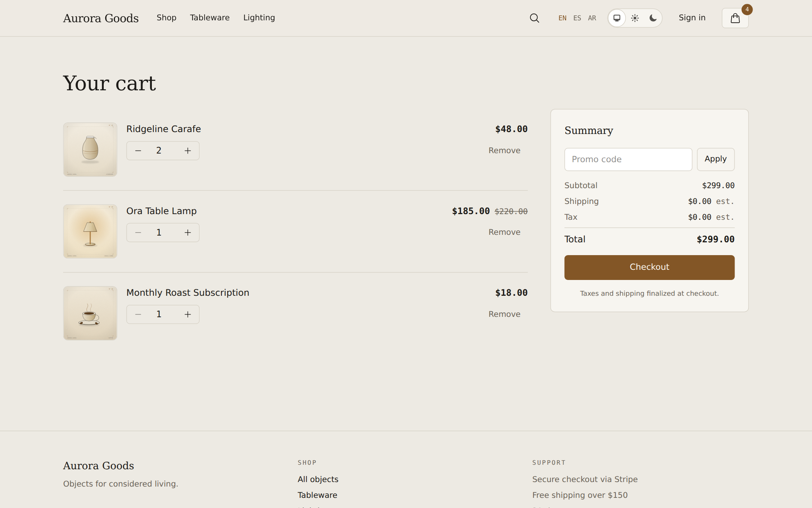Click the cart badge showing 4
This screenshot has width=812, height=508.
click(747, 9)
